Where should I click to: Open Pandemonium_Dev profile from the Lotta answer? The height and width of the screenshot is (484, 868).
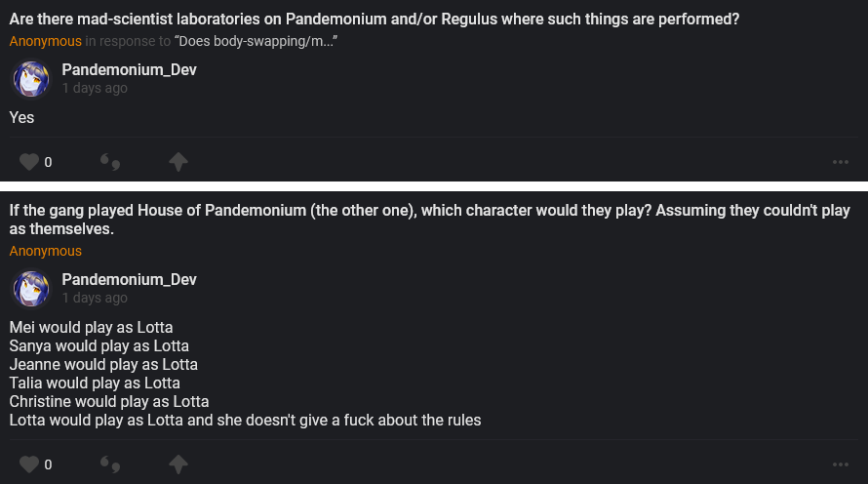click(129, 280)
